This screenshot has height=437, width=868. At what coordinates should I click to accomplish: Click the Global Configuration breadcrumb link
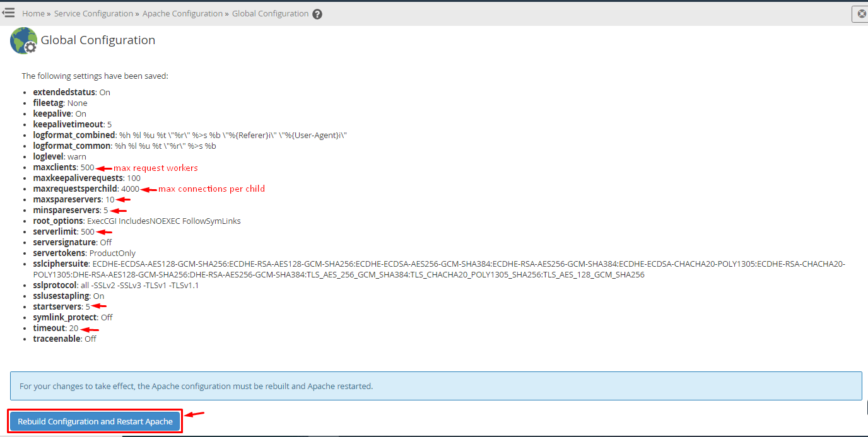pos(271,13)
